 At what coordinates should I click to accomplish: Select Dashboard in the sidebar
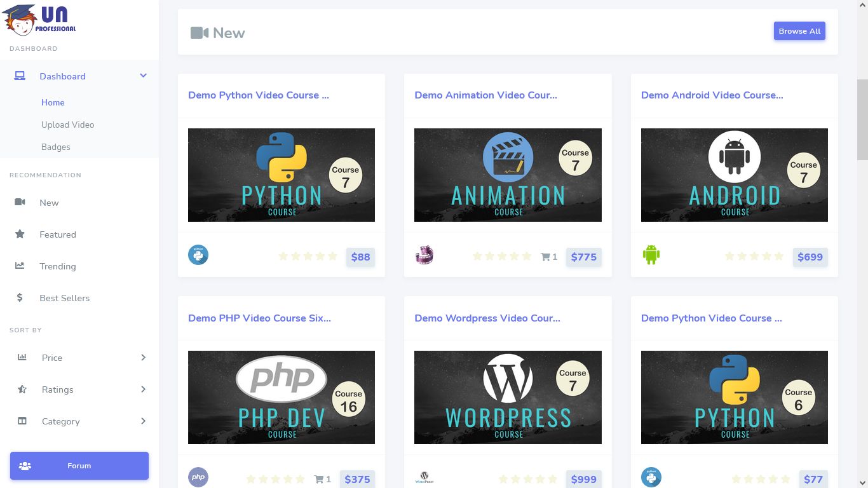pyautogui.click(x=79, y=76)
